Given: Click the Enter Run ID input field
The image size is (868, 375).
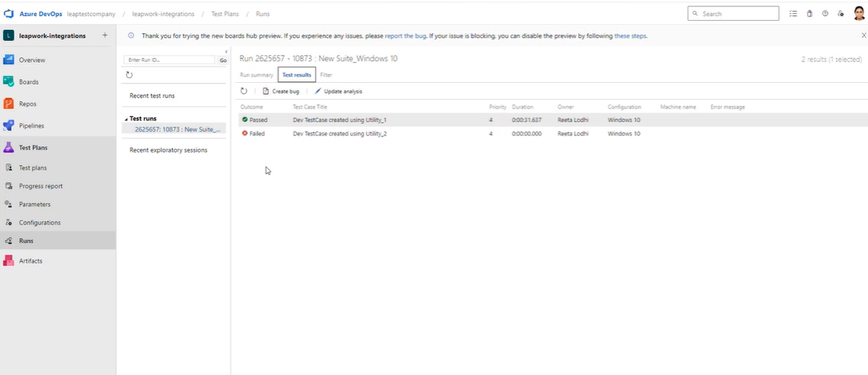Looking at the screenshot, I should (169, 60).
